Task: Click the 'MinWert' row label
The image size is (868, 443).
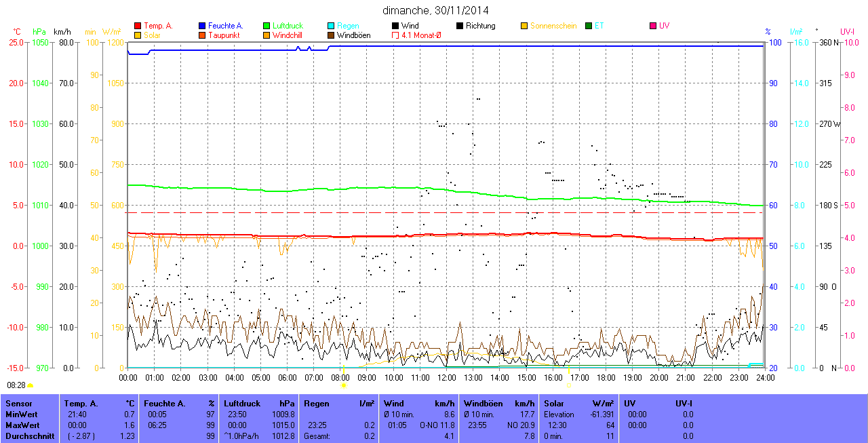Action: (x=20, y=415)
